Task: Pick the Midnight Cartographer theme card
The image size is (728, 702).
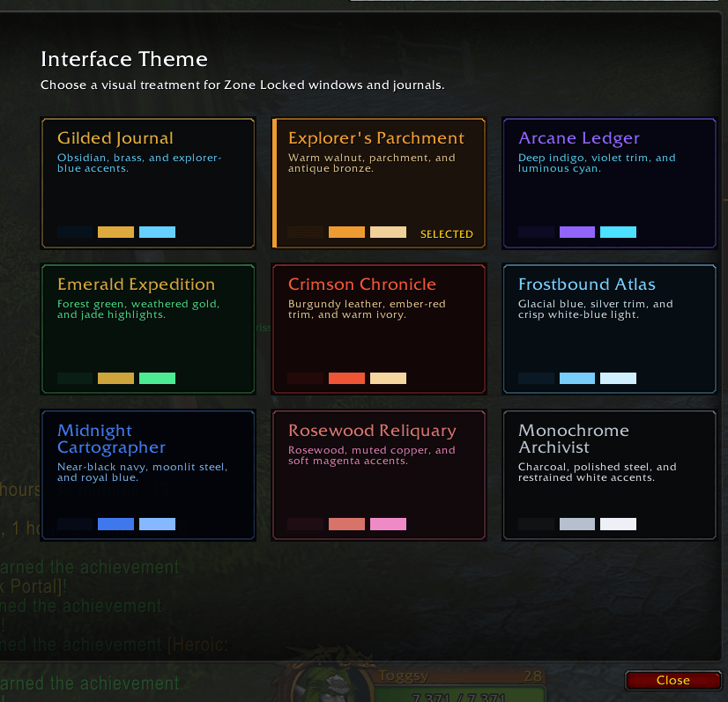Action: pos(148,475)
